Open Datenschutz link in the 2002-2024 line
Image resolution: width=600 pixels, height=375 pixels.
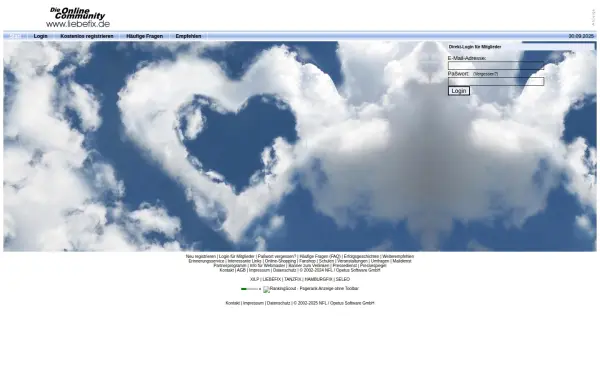click(x=284, y=270)
